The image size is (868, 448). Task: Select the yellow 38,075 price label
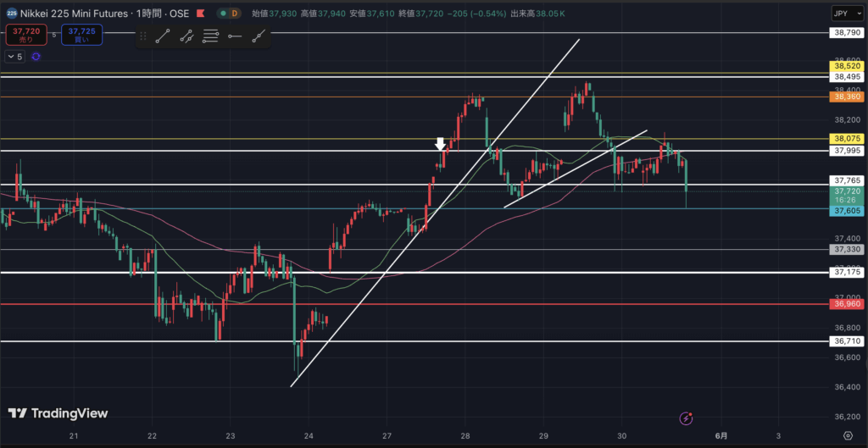[845, 139]
